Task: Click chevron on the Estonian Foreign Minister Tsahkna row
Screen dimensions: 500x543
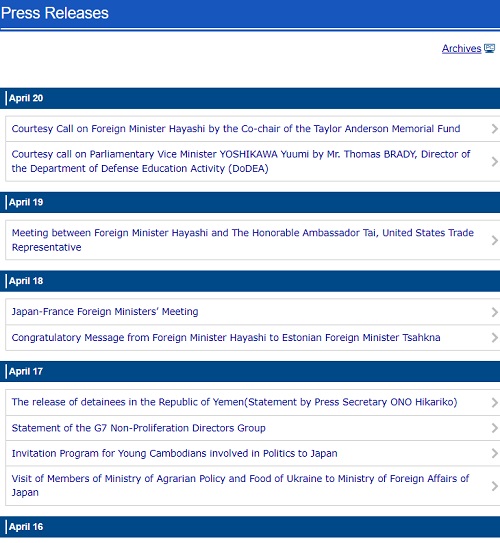Action: [494, 338]
